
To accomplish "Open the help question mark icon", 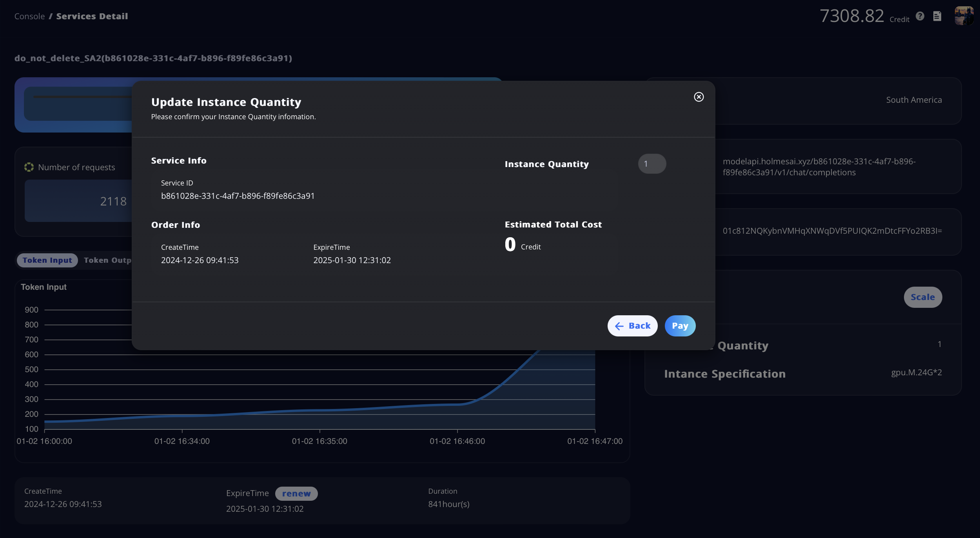I will pos(920,16).
